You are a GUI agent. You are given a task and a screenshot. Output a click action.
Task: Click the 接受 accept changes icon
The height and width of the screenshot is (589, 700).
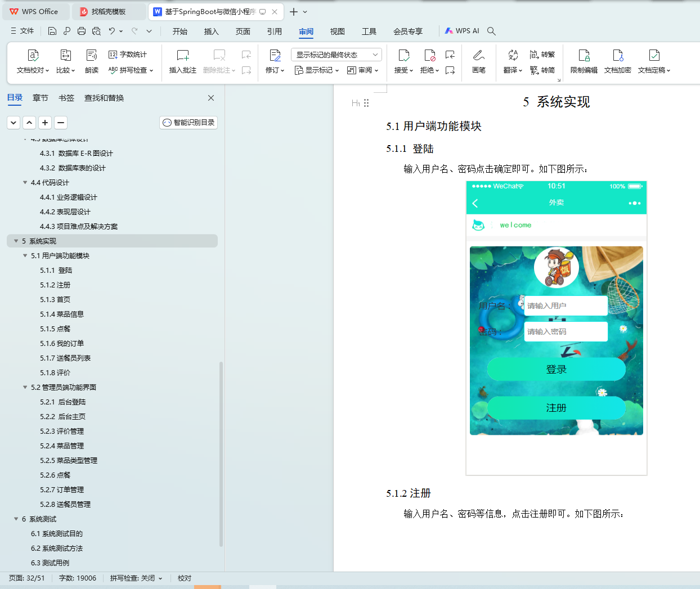(x=403, y=55)
